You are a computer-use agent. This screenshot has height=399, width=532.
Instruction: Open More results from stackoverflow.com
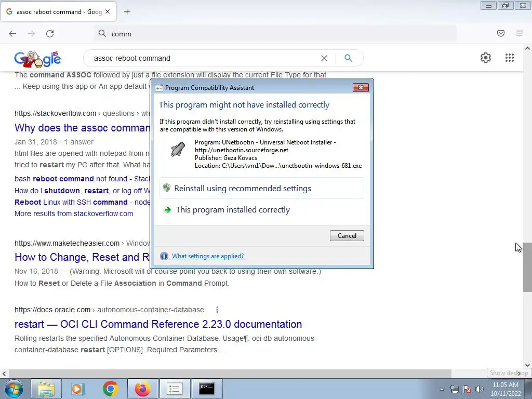[x=74, y=214]
